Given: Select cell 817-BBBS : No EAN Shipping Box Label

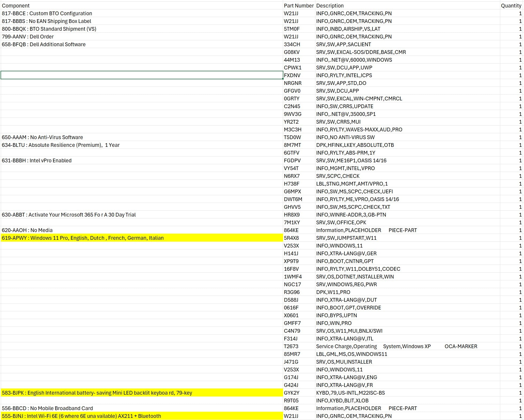Looking at the screenshot, I should pyautogui.click(x=142, y=21).
